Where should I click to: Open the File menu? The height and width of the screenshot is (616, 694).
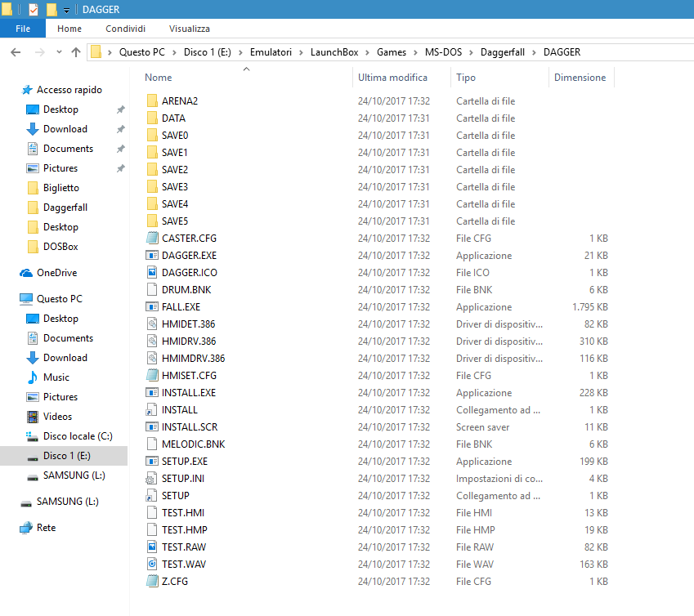click(x=23, y=29)
